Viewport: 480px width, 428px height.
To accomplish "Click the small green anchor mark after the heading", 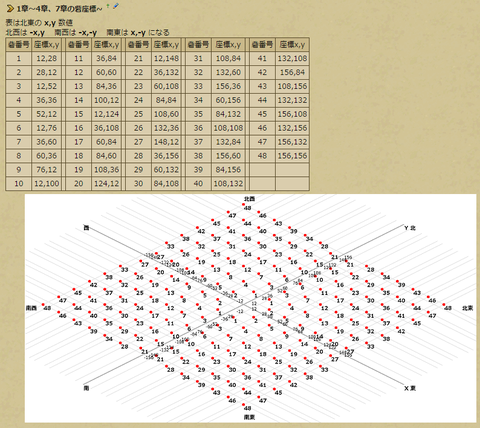I will point(108,6).
